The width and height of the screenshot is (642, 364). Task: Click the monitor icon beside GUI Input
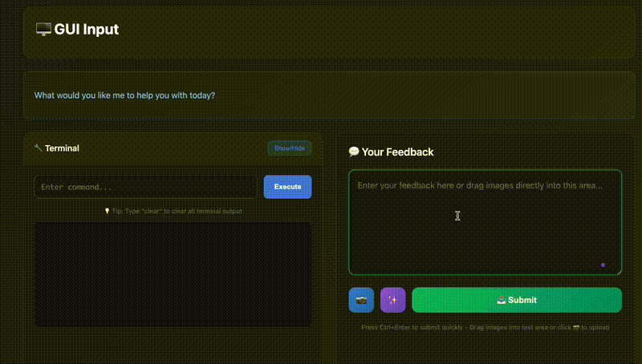pos(43,29)
